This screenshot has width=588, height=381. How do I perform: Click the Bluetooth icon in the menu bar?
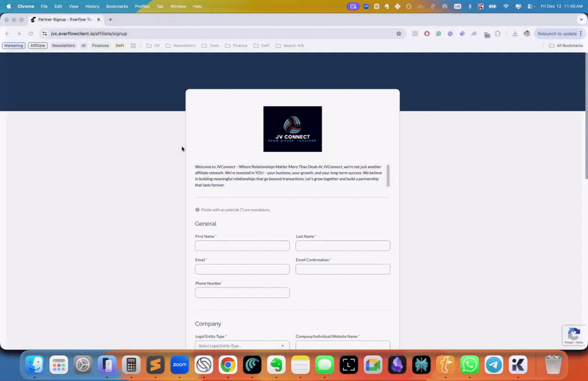click(470, 6)
